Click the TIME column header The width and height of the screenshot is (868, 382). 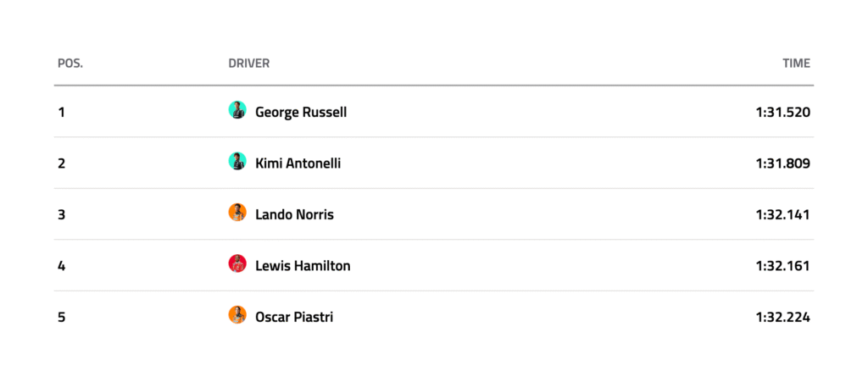796,64
